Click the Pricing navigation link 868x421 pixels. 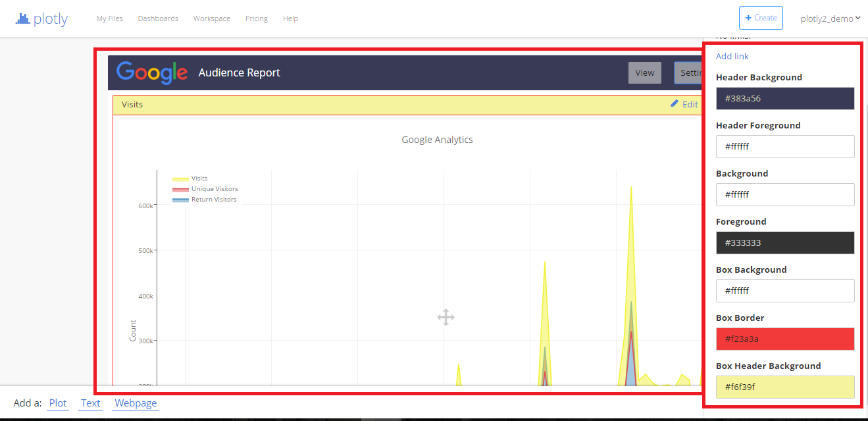tap(257, 18)
